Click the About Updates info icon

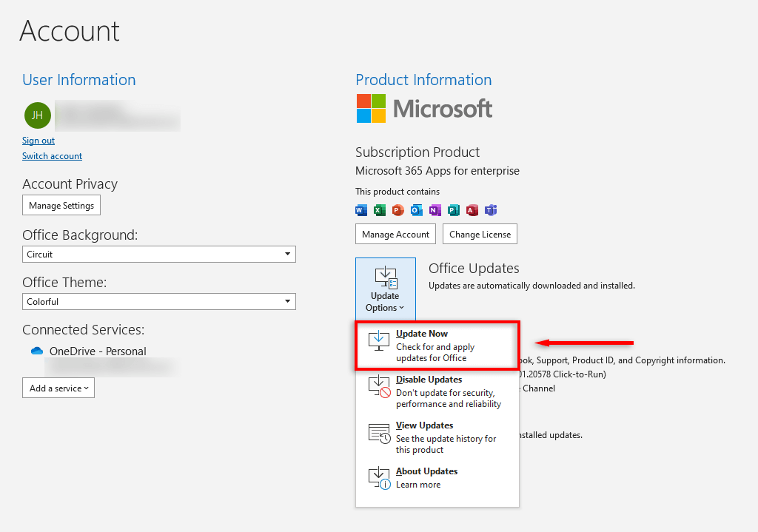point(379,479)
